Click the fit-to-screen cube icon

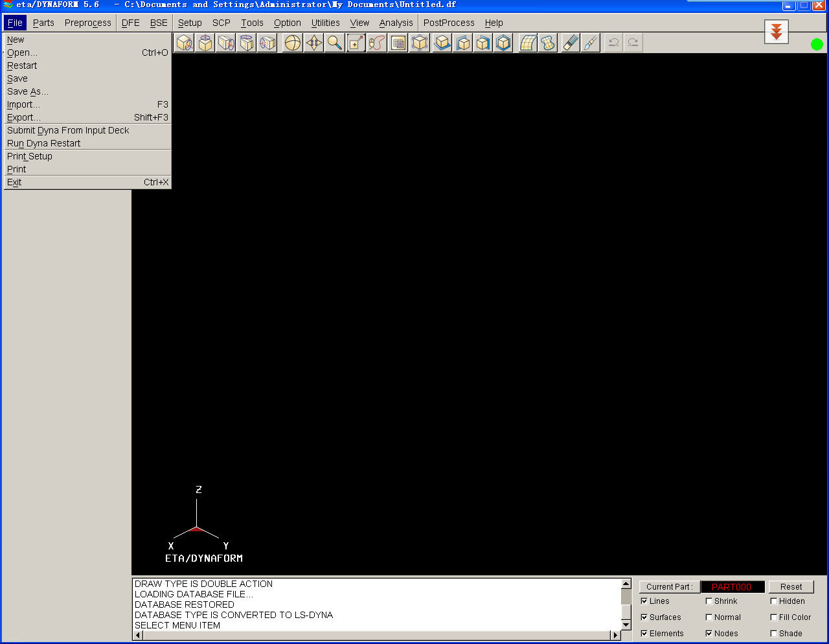coord(420,43)
